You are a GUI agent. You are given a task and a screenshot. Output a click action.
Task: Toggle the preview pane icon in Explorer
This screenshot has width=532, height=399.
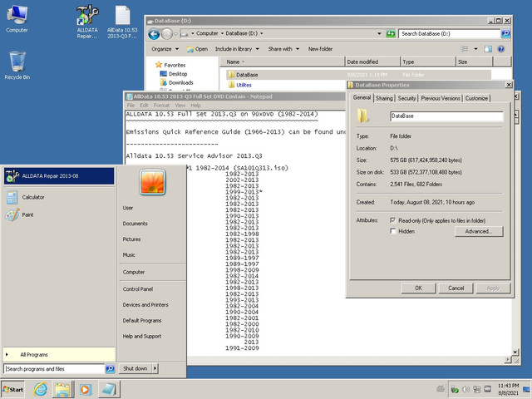488,49
